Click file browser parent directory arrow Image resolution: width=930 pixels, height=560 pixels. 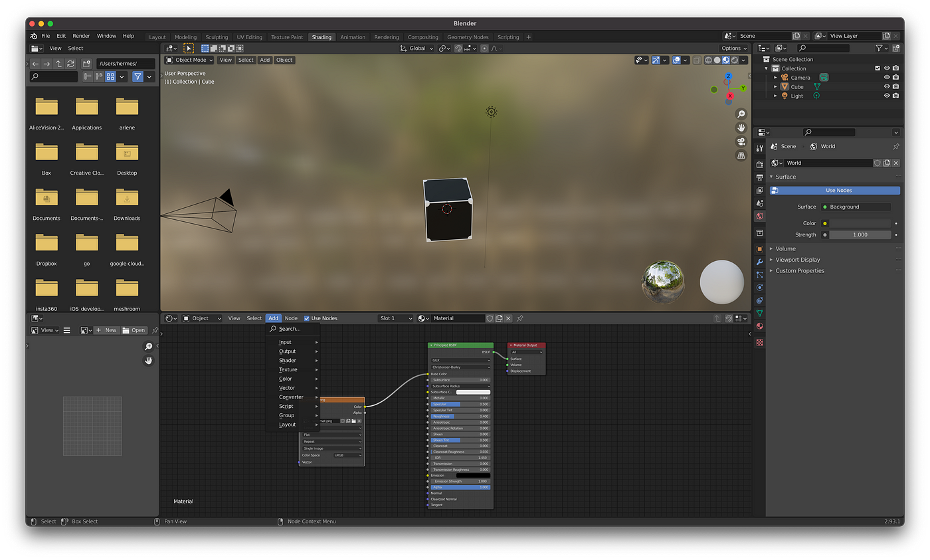[58, 64]
